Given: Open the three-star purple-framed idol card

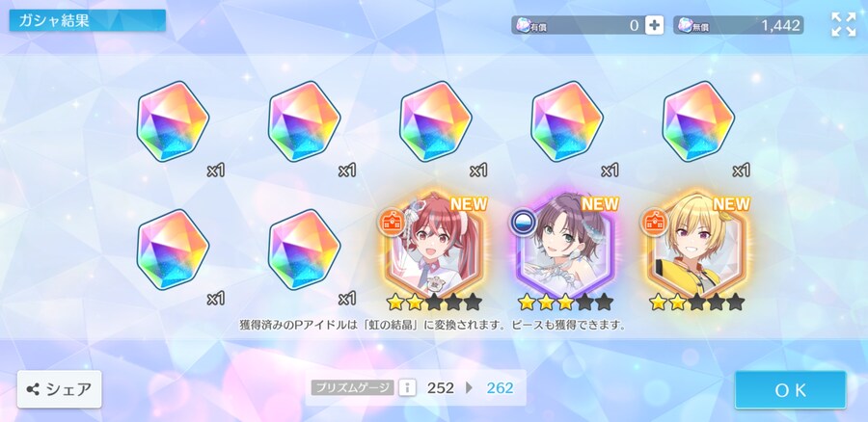Looking at the screenshot, I should [x=566, y=246].
